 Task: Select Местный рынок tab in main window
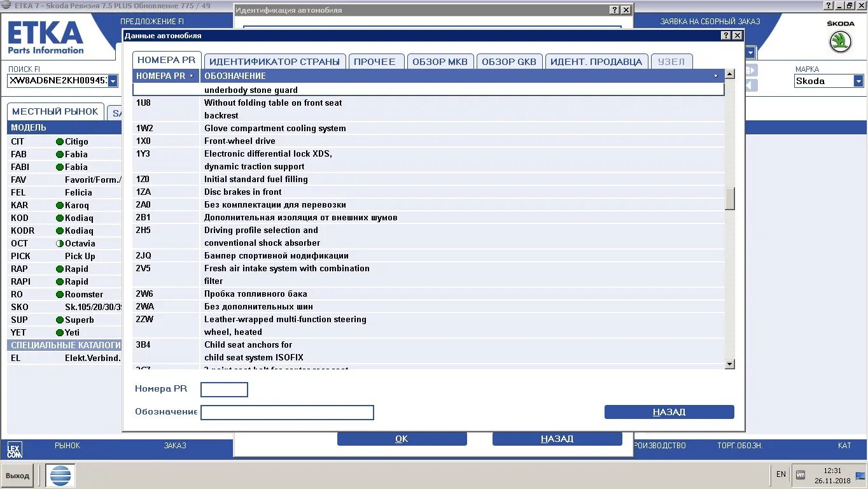[55, 111]
